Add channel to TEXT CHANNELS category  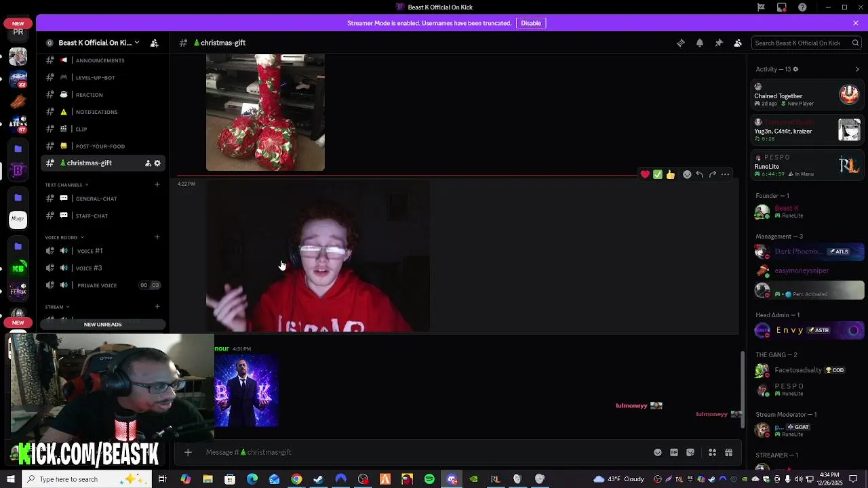pyautogui.click(x=157, y=184)
